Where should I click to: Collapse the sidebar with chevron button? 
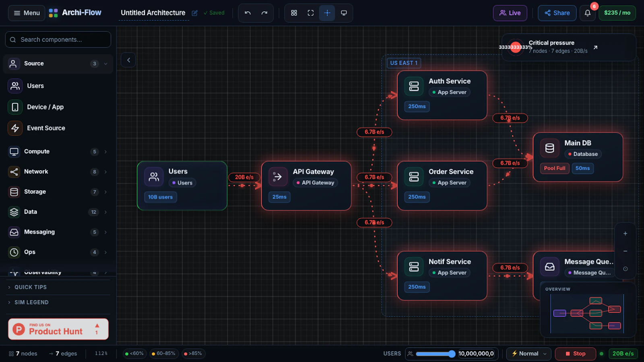pos(128,60)
